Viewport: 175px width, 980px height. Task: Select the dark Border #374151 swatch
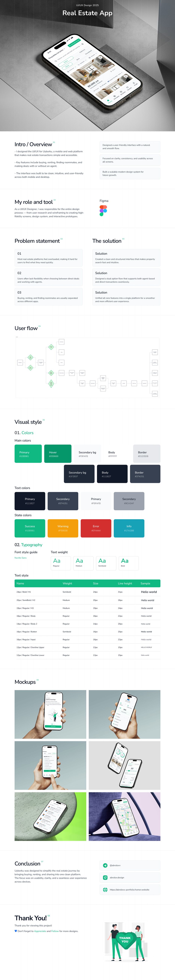(145, 474)
